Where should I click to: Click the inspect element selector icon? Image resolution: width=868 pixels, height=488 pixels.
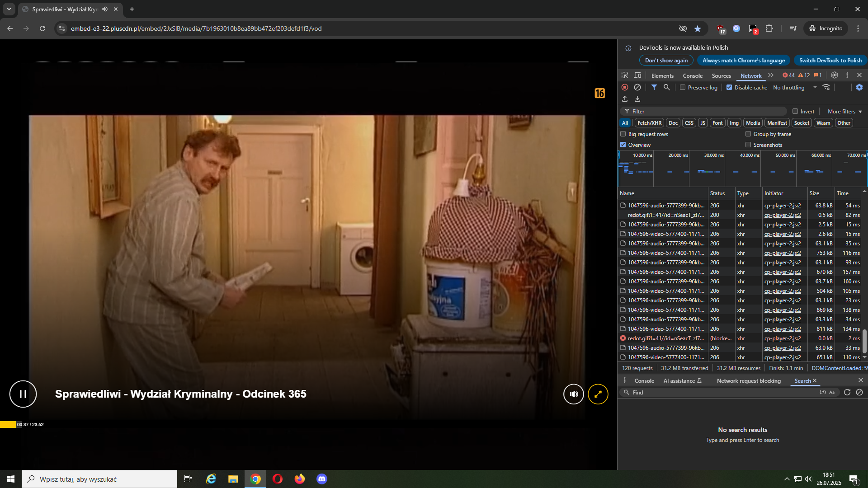(625, 75)
